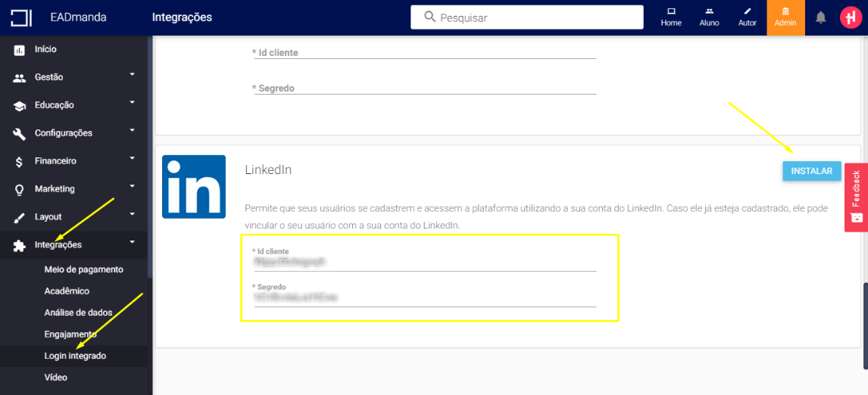Open Acadêmico integrations submenu
Image resolution: width=868 pixels, height=395 pixels.
(67, 291)
